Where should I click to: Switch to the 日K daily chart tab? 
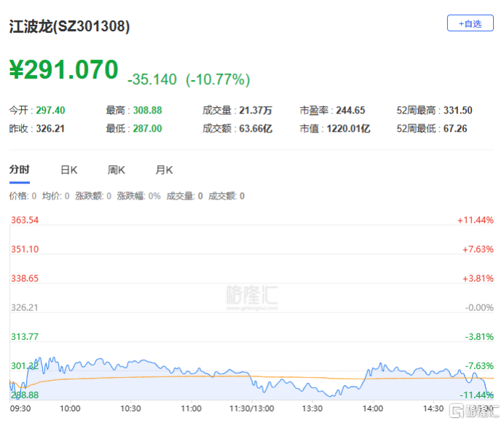(x=68, y=170)
